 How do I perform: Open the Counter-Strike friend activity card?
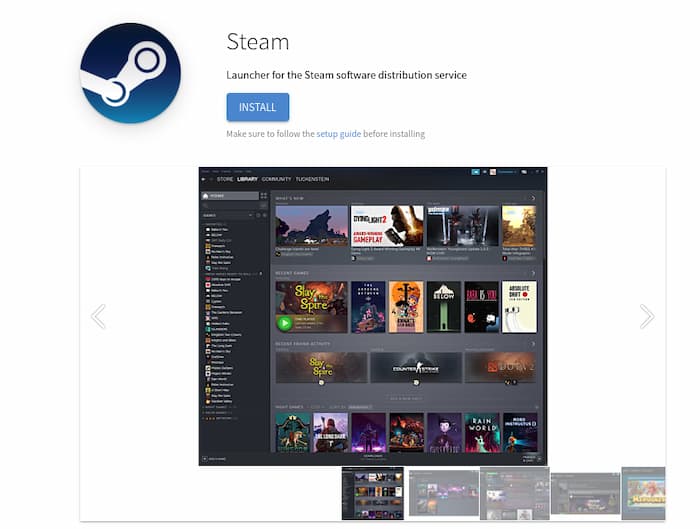[x=416, y=368]
